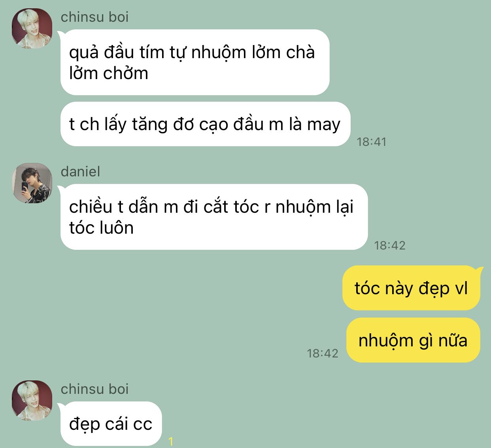Select the 't ch lấy tăng đơ' message
Viewport: 491px width, 448px height.
coord(206,124)
